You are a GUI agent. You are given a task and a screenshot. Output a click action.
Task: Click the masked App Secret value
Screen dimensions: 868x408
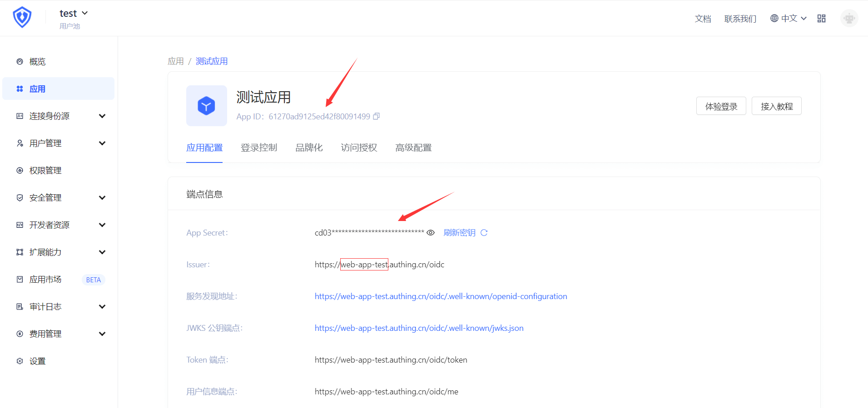point(369,233)
